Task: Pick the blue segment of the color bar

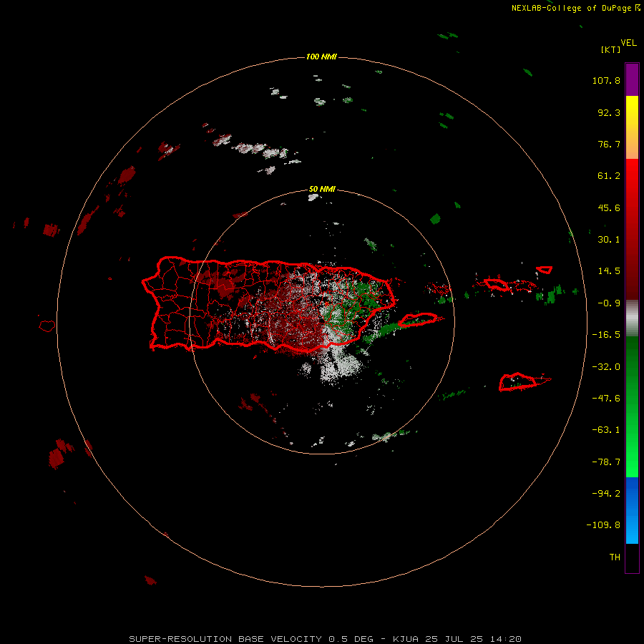Action: click(x=632, y=510)
